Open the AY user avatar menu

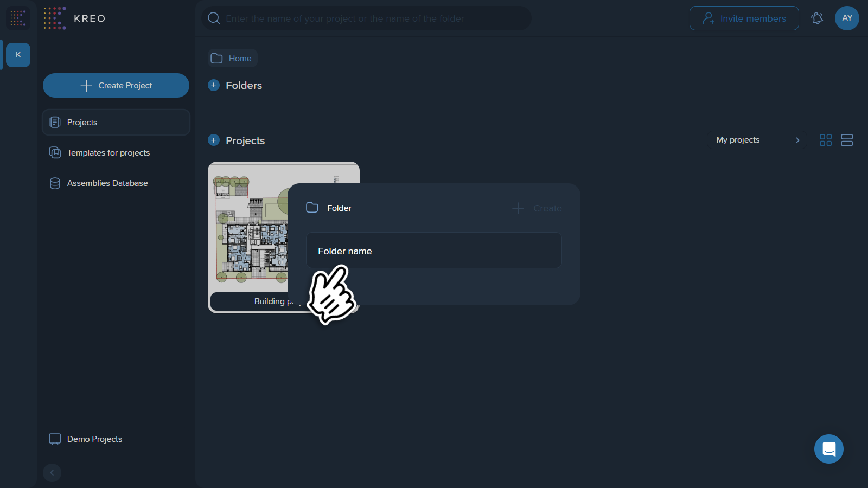point(847,18)
